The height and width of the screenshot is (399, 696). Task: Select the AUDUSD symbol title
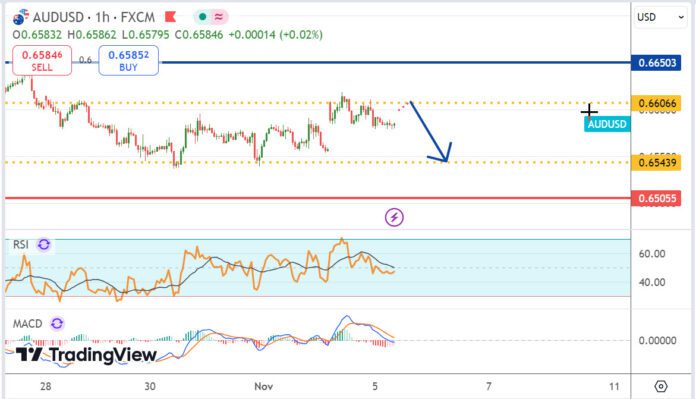coord(58,17)
